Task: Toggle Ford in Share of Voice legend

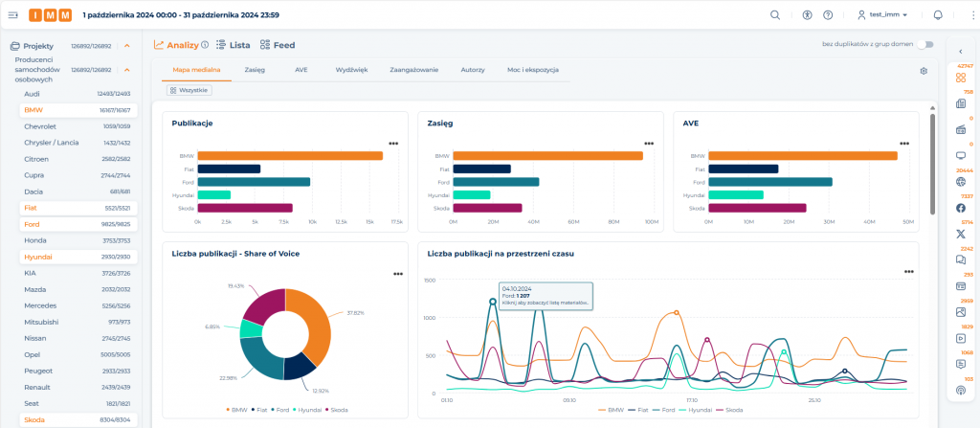Action: pos(279,410)
